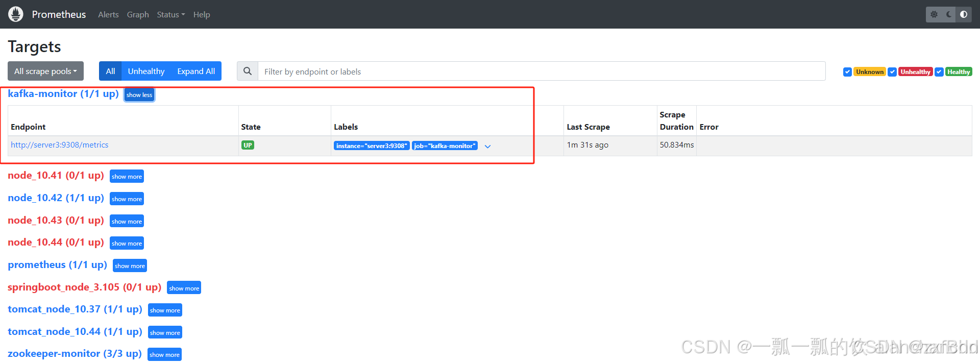Click the Prometheus brand title
The height and width of the screenshot is (363, 980).
[59, 14]
